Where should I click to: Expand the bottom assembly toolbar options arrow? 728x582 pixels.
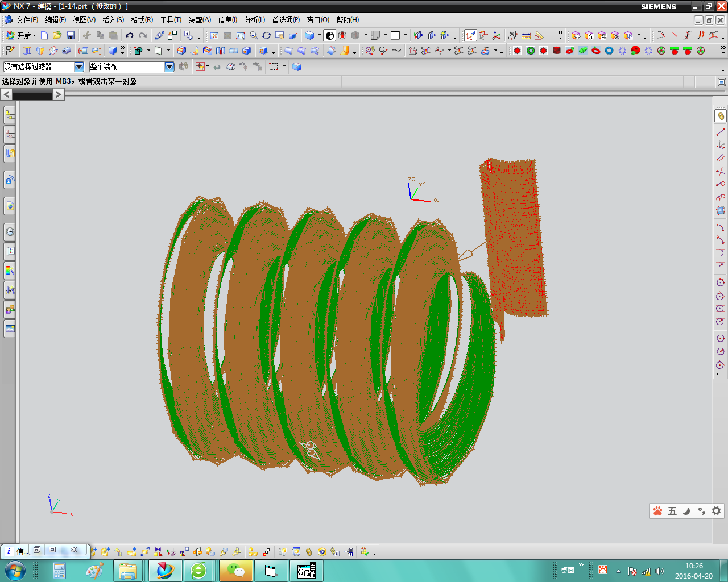(x=374, y=553)
